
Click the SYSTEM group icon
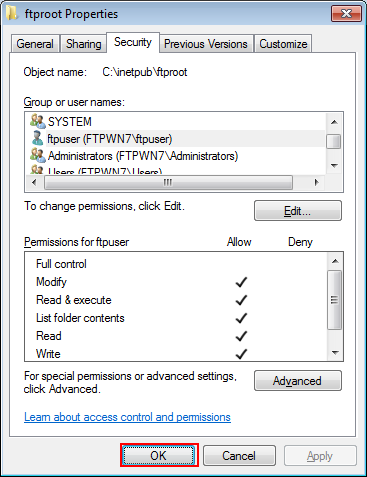[x=37, y=121]
